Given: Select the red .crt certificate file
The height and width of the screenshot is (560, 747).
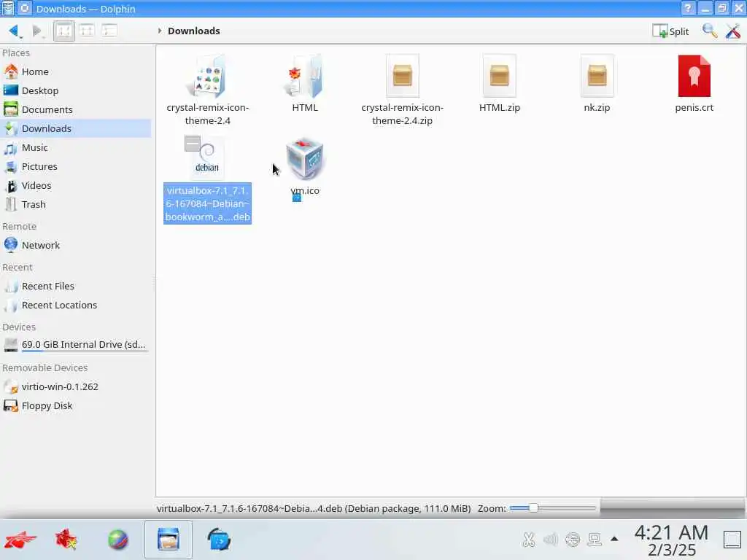Looking at the screenshot, I should click(694, 76).
